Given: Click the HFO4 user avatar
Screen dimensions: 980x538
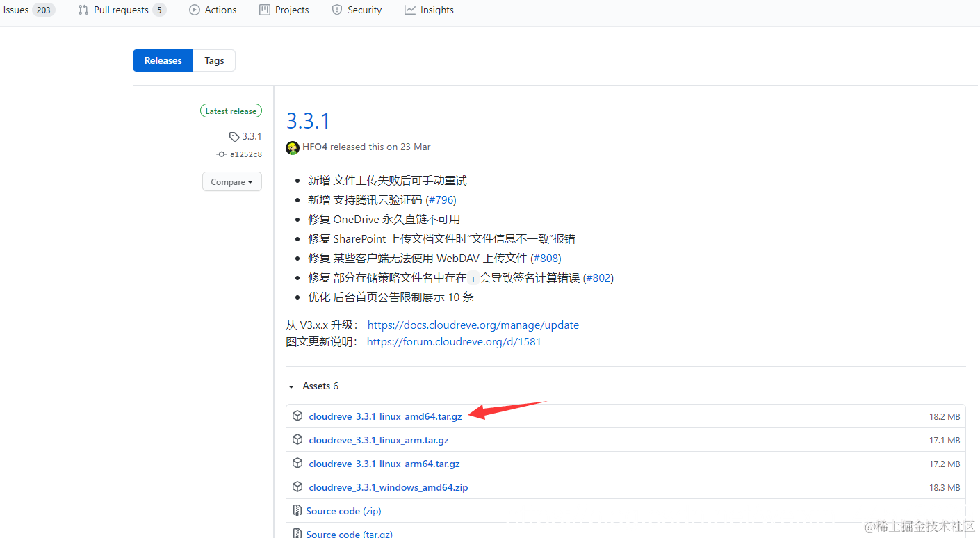Looking at the screenshot, I should pyautogui.click(x=293, y=147).
